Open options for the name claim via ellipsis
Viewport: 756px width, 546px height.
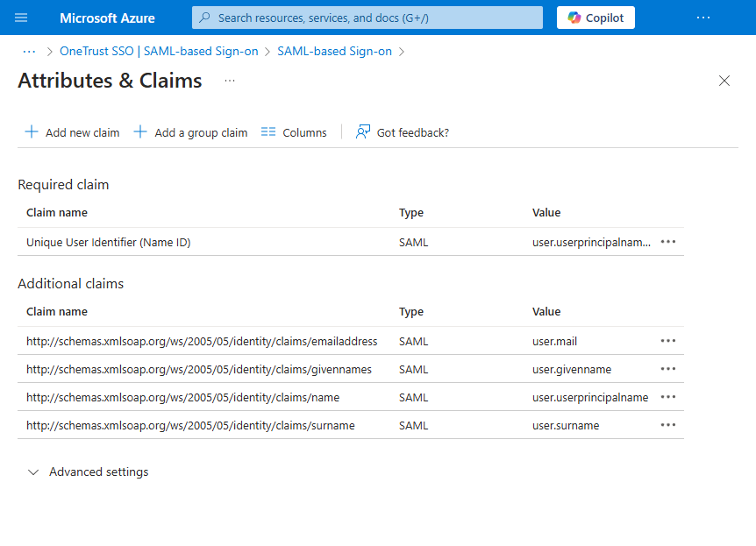(x=668, y=396)
